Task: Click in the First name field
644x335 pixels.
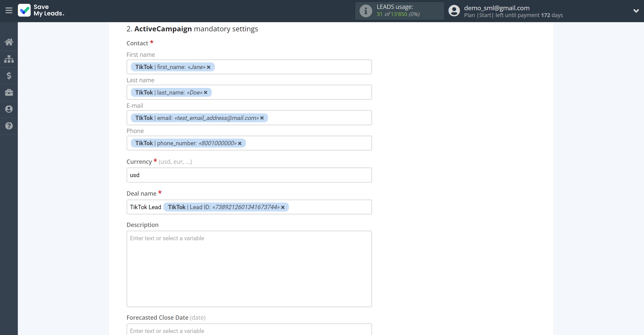Action: (x=249, y=67)
